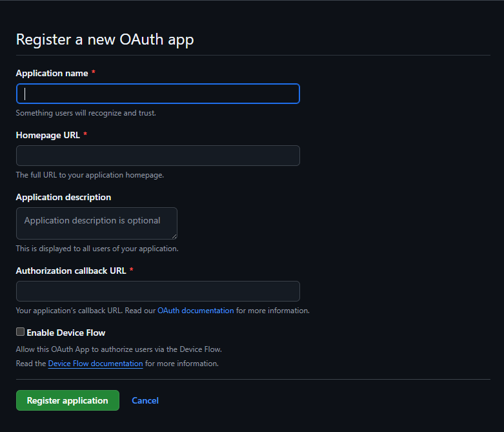Viewport: 504px width, 432px height.
Task: Click into the Homepage URL field
Action: click(158, 156)
